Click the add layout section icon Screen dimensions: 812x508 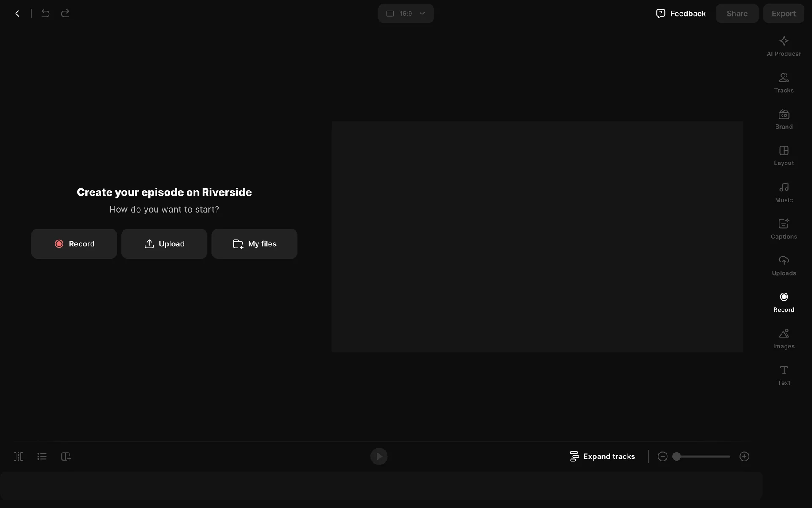66,456
